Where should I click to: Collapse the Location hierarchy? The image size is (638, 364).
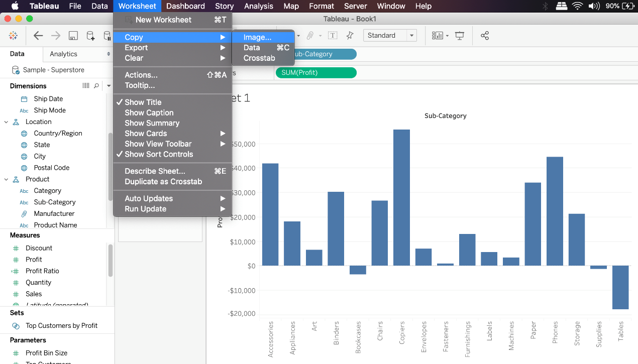click(6, 122)
